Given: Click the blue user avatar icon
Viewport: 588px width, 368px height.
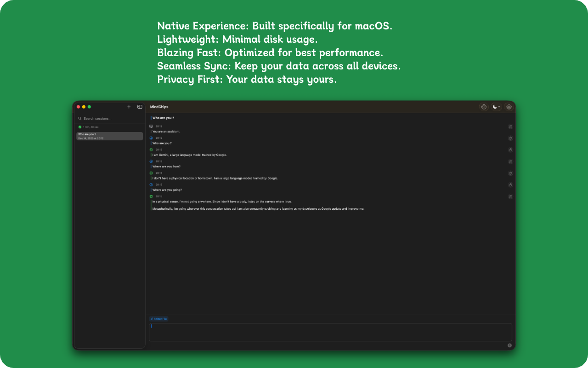Looking at the screenshot, I should [151, 138].
